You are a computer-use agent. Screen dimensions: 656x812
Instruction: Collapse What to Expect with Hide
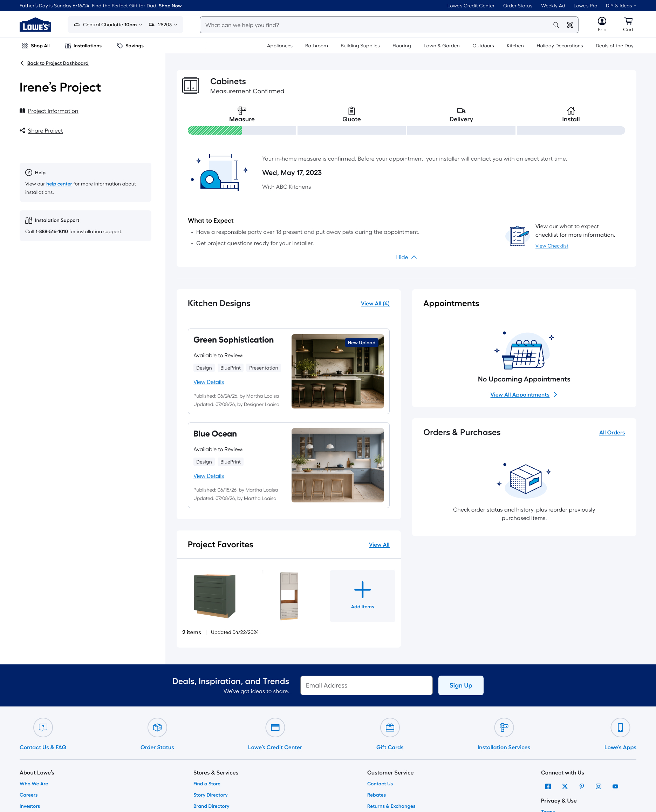[x=406, y=257]
